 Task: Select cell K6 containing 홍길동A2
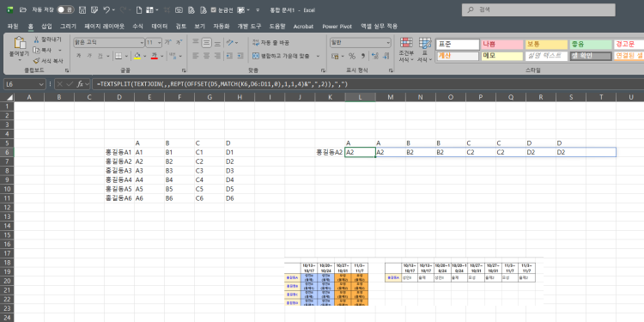(x=330, y=152)
